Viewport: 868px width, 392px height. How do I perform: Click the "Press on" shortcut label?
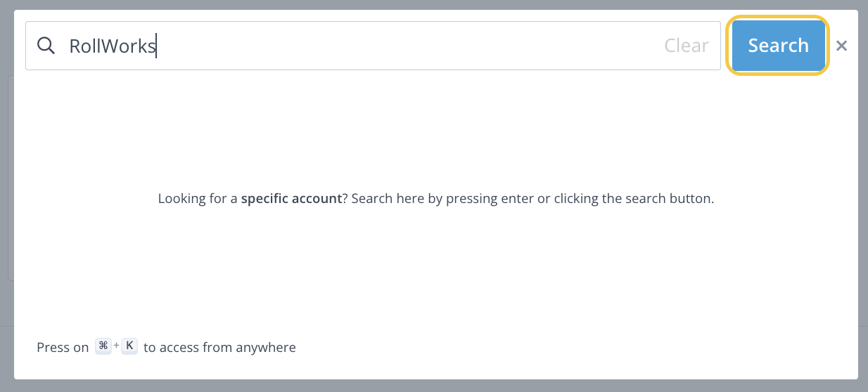click(x=63, y=347)
